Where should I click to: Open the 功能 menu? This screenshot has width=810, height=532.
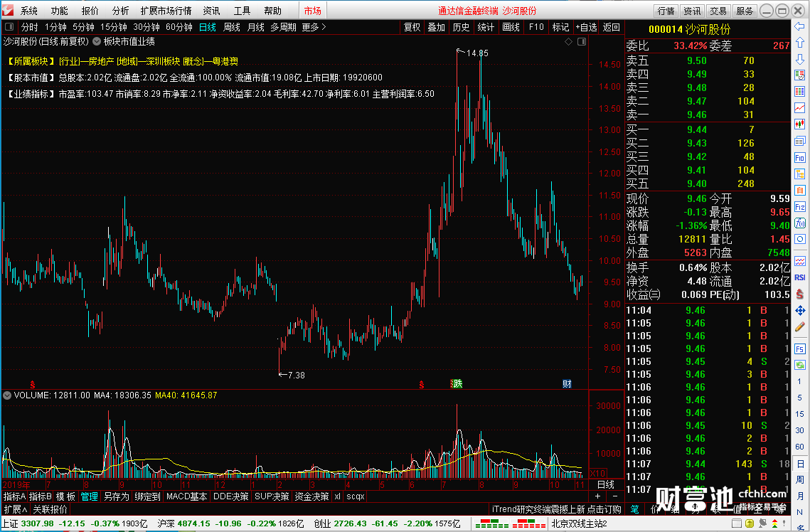tap(59, 11)
